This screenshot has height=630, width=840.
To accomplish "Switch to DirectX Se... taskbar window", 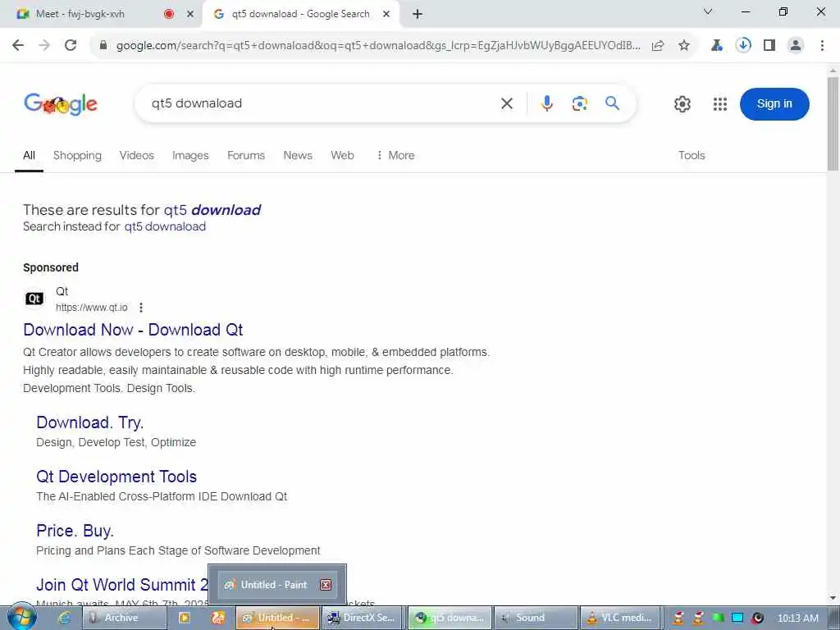I will coord(362,618).
